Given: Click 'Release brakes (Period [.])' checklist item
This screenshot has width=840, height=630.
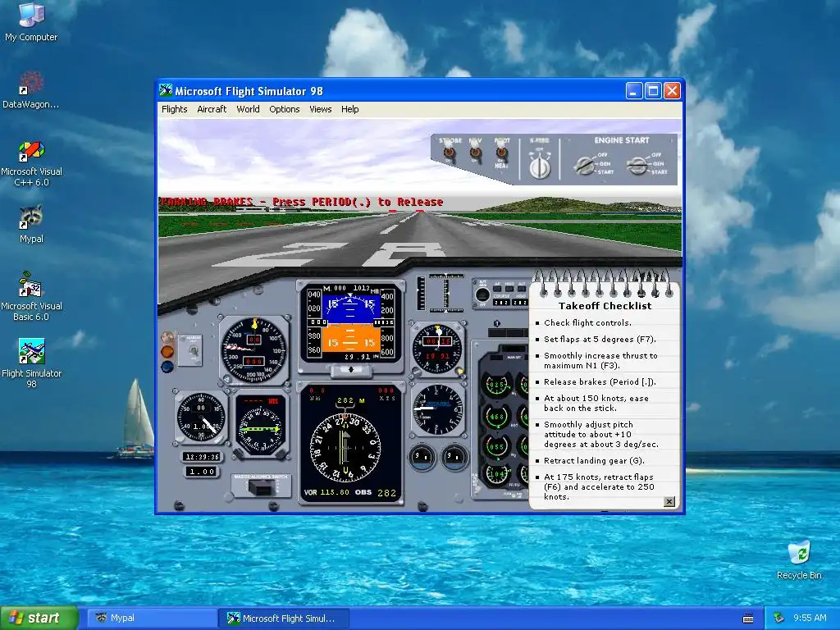Looking at the screenshot, I should pyautogui.click(x=600, y=382).
